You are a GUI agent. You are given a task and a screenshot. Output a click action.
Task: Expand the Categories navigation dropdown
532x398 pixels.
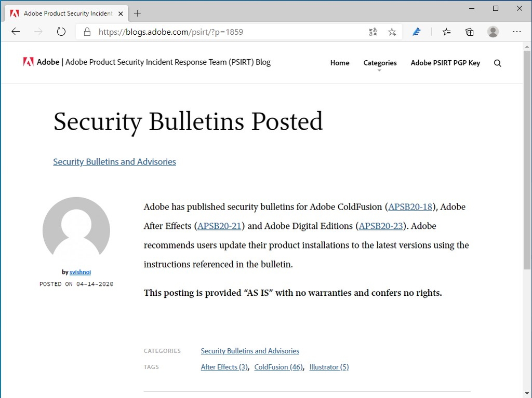click(x=380, y=63)
